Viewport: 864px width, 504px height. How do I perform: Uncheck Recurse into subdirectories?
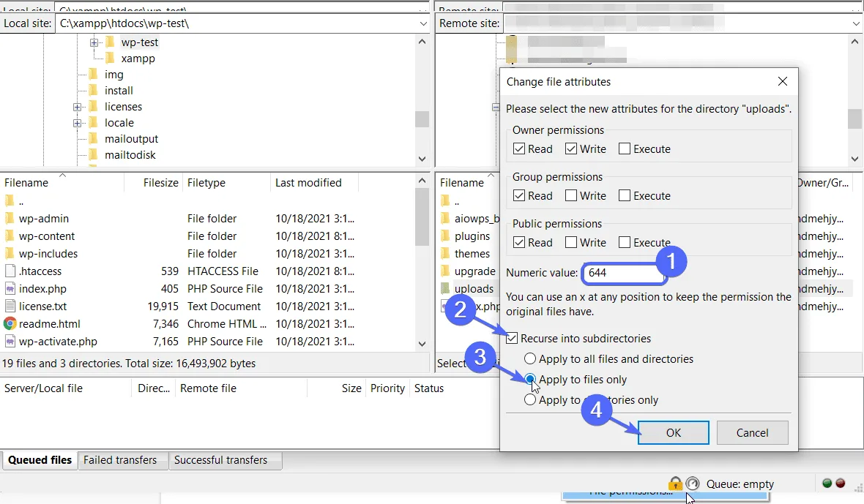512,339
